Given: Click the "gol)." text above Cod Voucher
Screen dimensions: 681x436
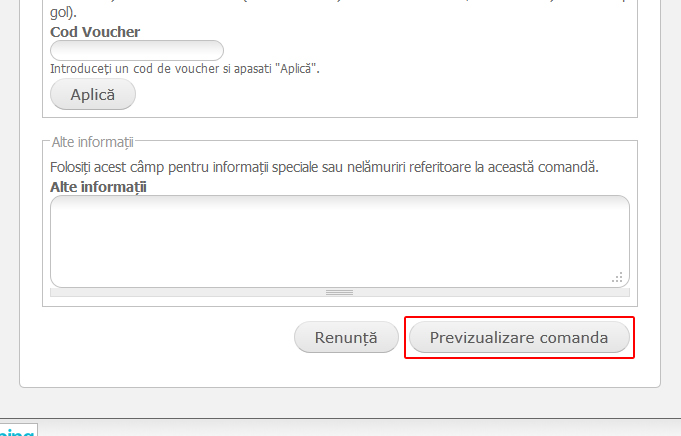Looking at the screenshot, I should 63,12.
